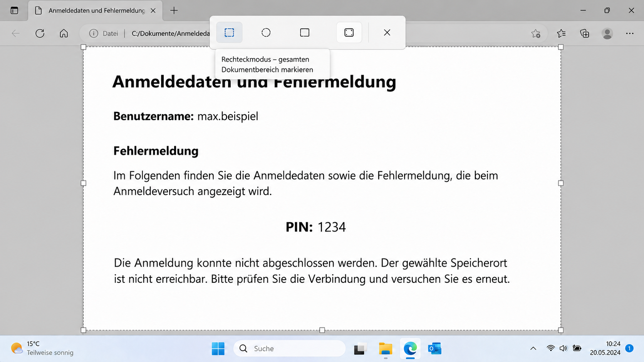Image resolution: width=644 pixels, height=362 pixels.
Task: Click the right-middle selection handle
Action: pos(561,183)
